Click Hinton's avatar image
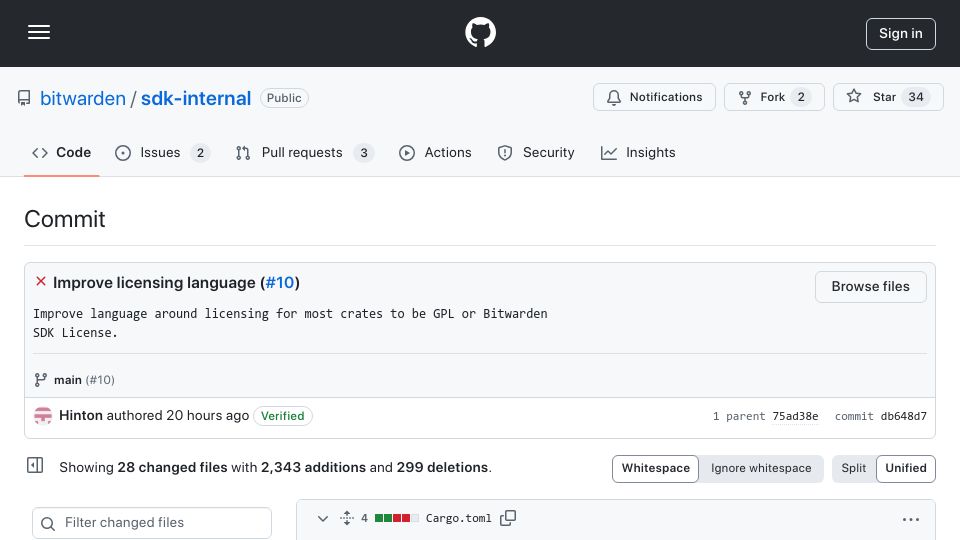Screen dimensions: 960x540 coord(43,416)
